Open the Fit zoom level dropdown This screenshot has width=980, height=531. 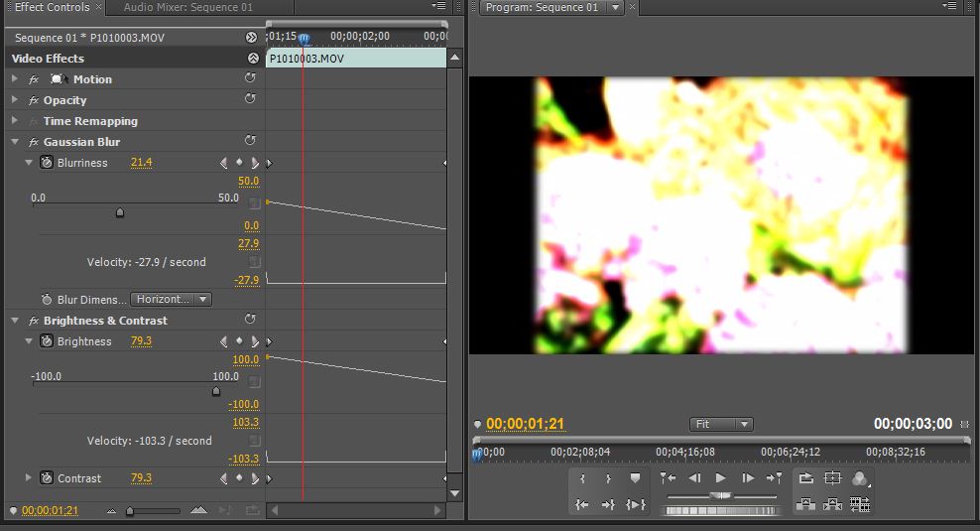(721, 424)
